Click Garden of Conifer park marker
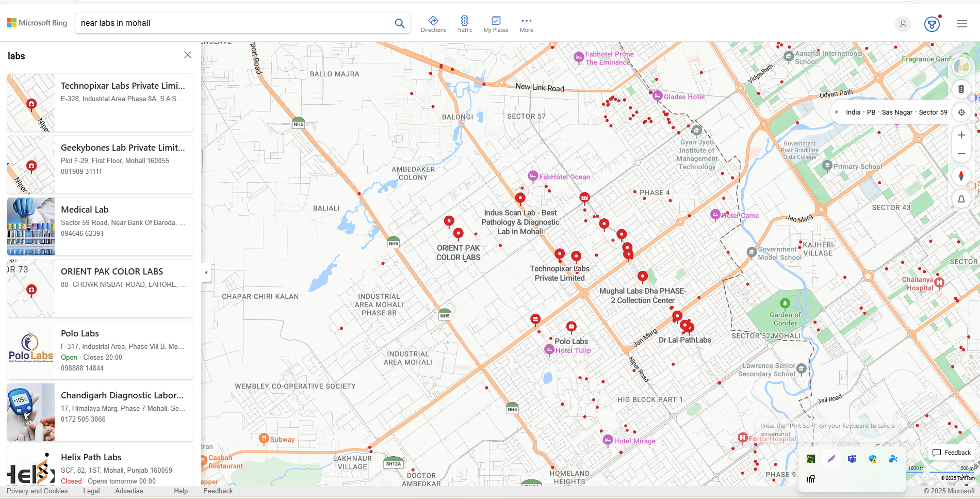The height and width of the screenshot is (499, 980). tap(785, 303)
